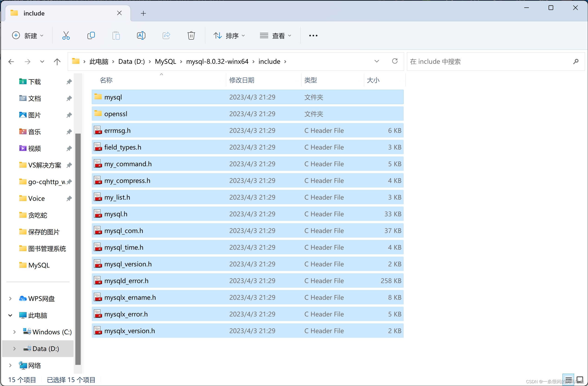Open the 查看 view dropdown
588x386 pixels.
[275, 35]
